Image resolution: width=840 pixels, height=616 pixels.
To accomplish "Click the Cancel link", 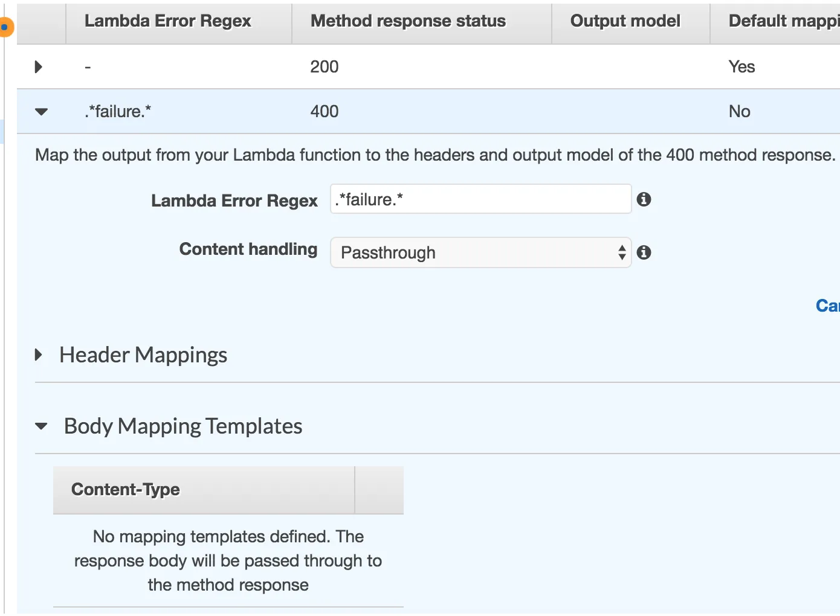I will click(829, 306).
